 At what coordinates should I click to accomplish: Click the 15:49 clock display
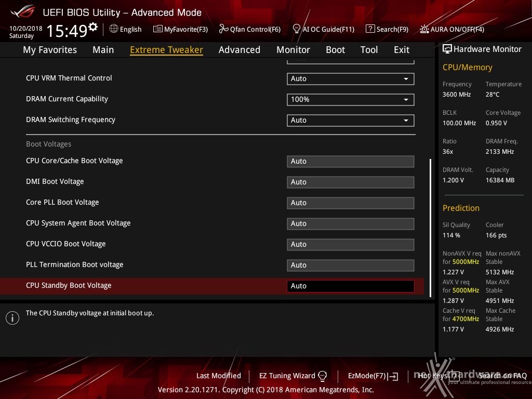click(66, 31)
